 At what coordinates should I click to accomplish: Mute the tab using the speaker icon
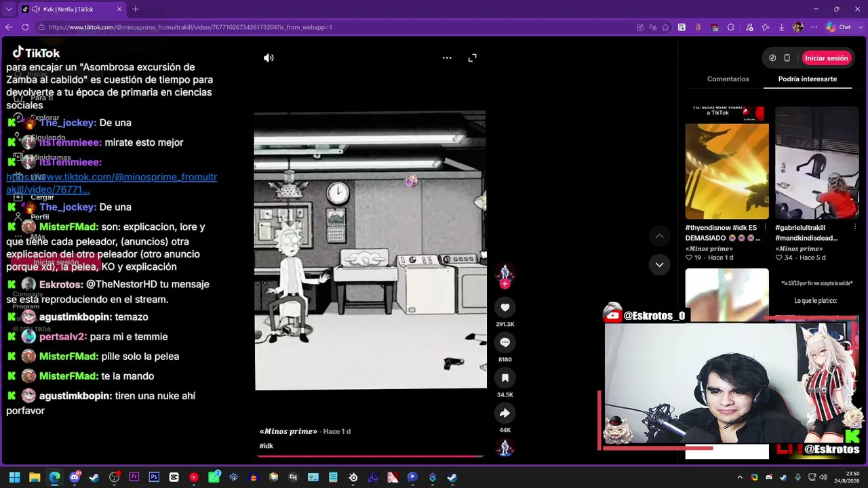pyautogui.click(x=35, y=9)
